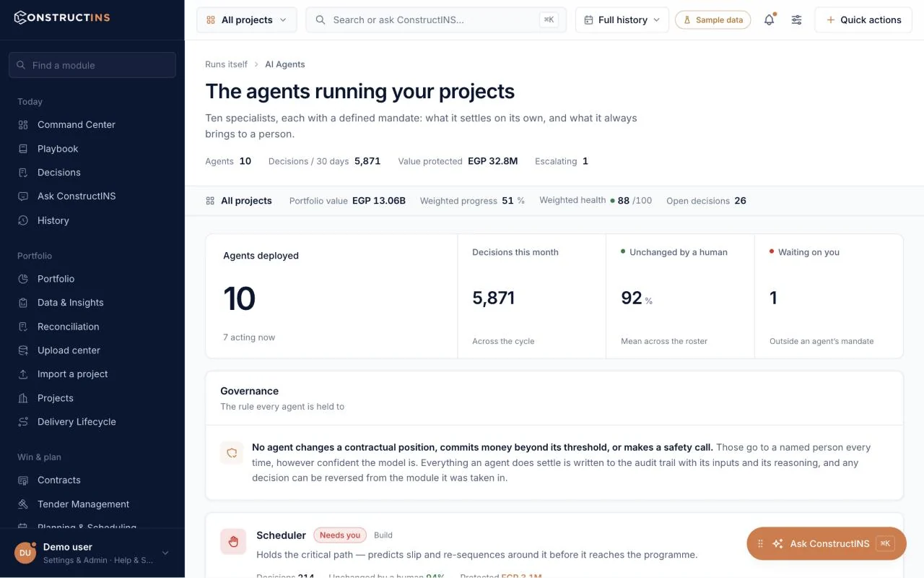Click the Decisions sidebar icon
This screenshot has height=578, width=924.
pos(23,173)
